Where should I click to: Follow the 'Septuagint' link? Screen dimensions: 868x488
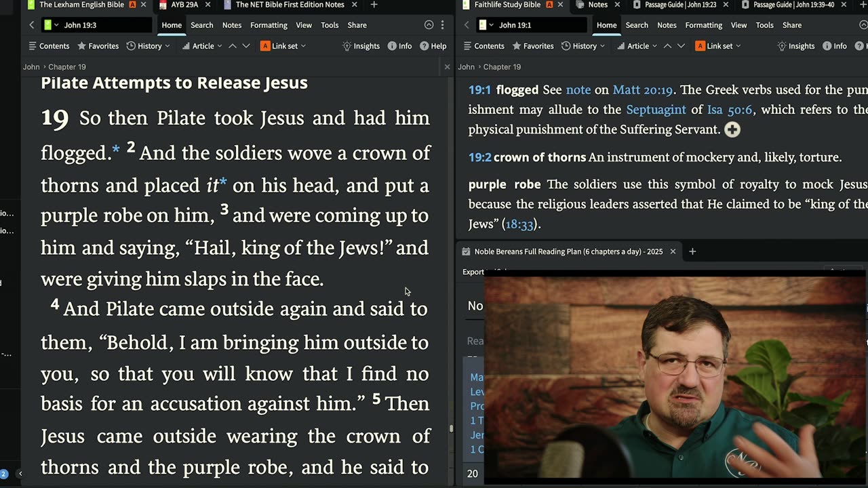tap(656, 110)
